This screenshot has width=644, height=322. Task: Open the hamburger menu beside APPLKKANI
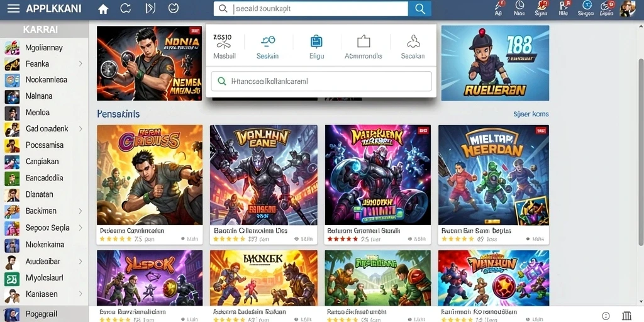pos(13,9)
